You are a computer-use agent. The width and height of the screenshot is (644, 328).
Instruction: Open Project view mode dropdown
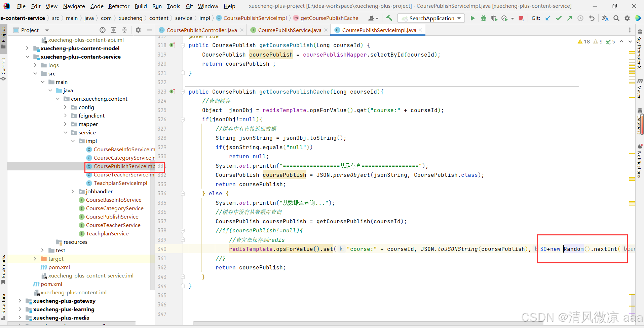47,30
